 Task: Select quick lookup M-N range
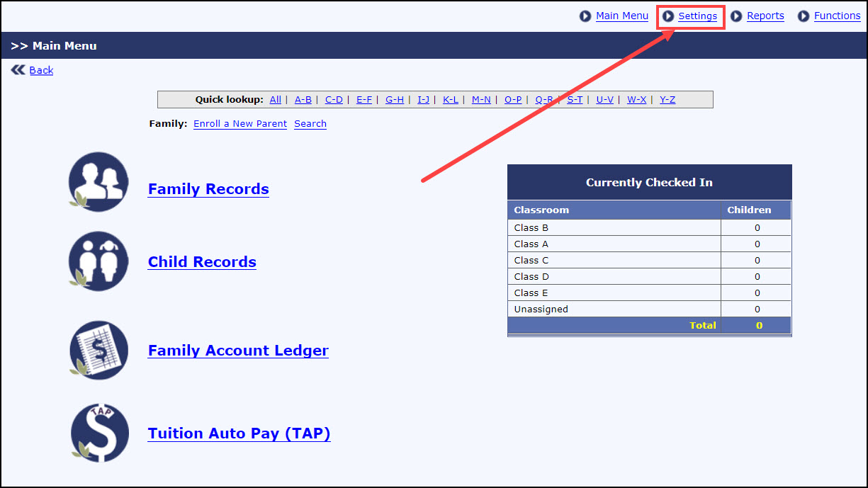coord(481,100)
